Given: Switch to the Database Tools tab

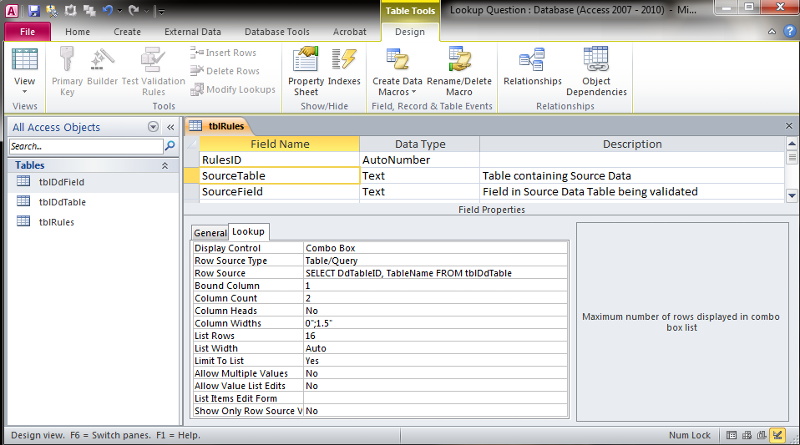Looking at the screenshot, I should point(277,32).
